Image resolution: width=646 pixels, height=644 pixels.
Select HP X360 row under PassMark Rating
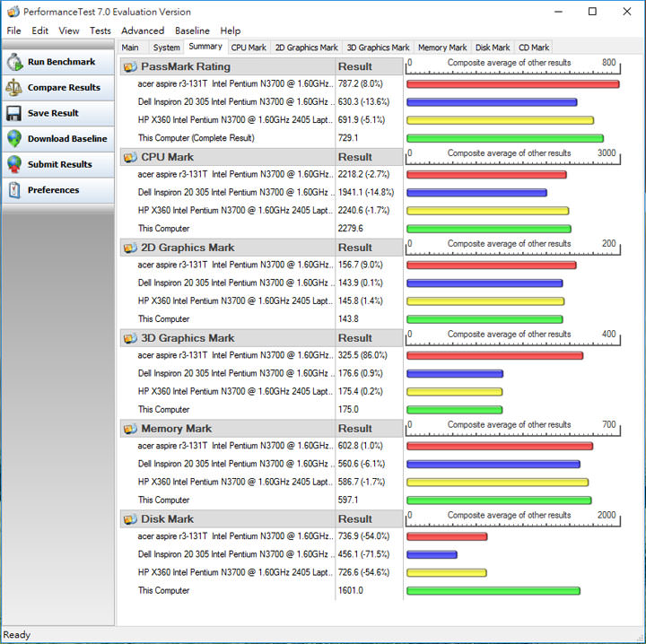pyautogui.click(x=235, y=119)
